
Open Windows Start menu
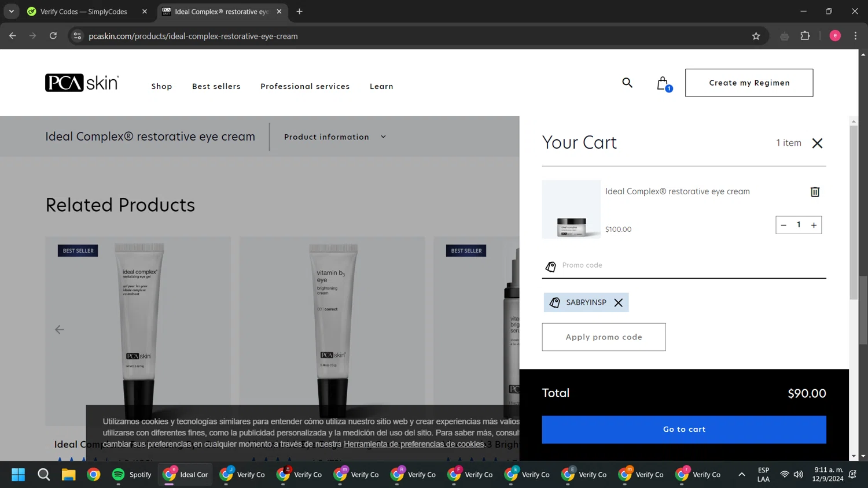coord(18,475)
